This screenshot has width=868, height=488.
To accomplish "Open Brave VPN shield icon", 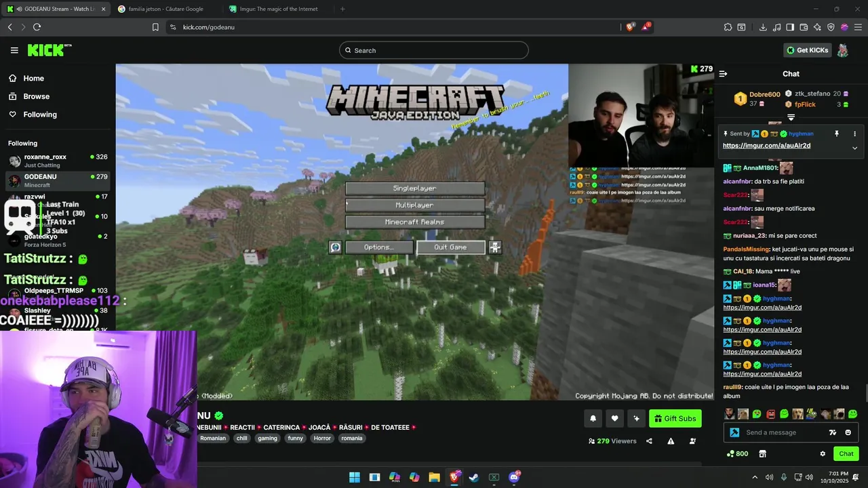I will point(831,27).
